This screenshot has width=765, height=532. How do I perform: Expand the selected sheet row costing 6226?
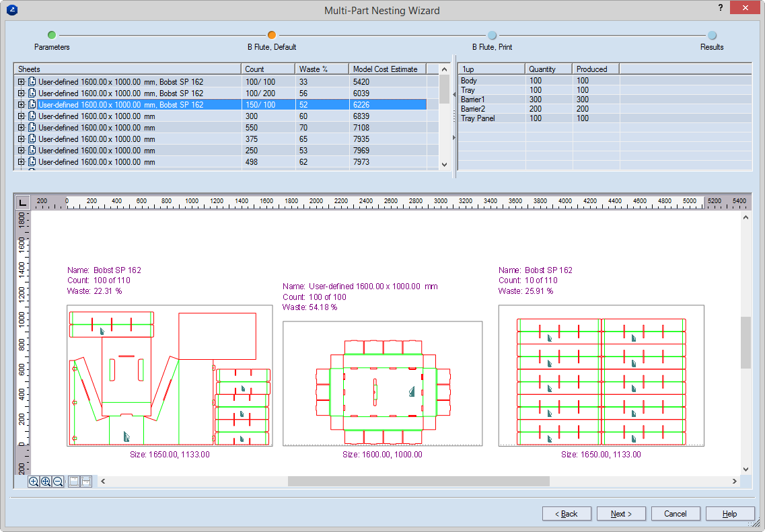point(22,105)
